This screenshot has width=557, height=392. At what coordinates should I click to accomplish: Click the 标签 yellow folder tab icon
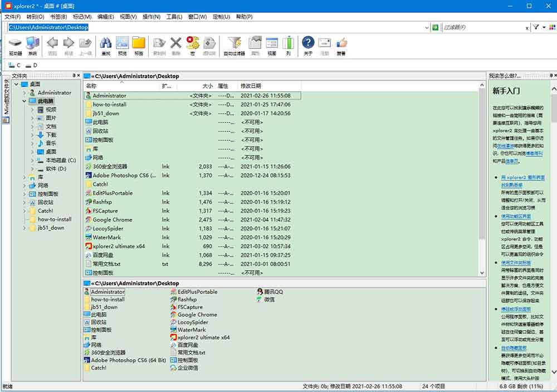pos(139,46)
